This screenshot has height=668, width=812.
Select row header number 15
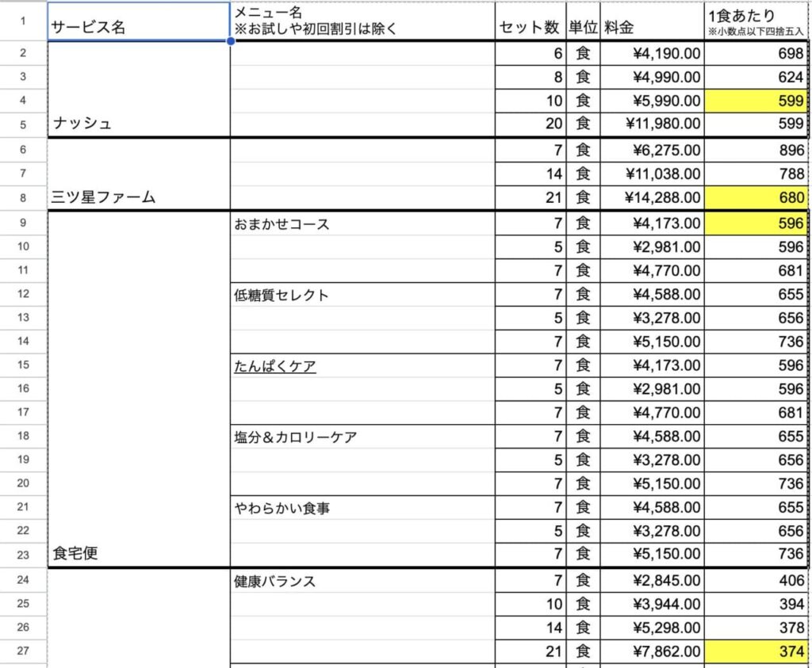click(22, 366)
